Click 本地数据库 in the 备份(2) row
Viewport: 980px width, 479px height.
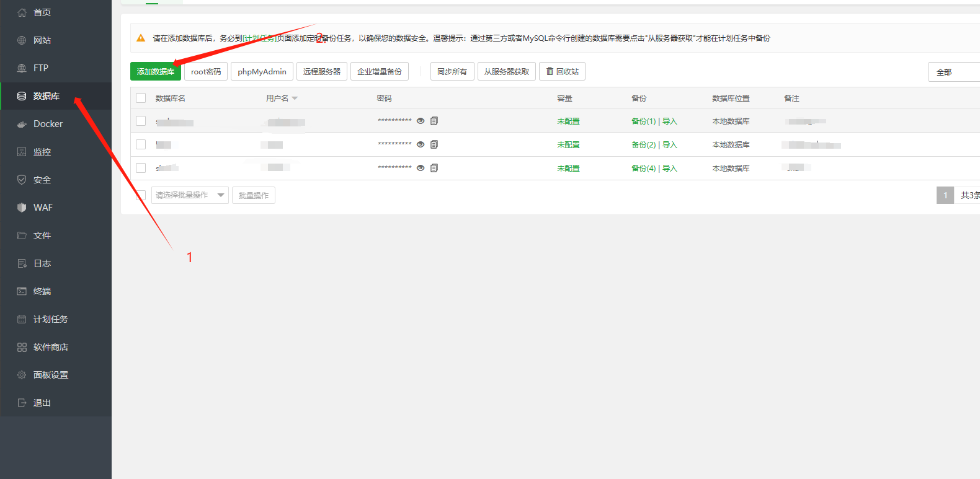pyautogui.click(x=731, y=144)
